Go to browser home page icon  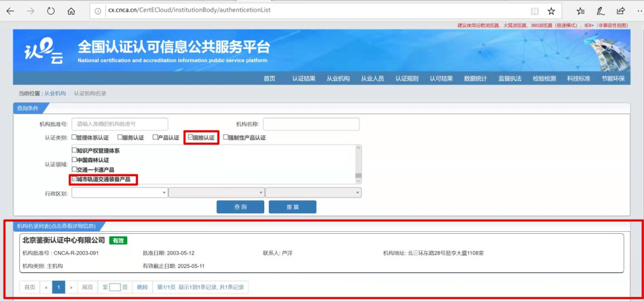pos(71,11)
